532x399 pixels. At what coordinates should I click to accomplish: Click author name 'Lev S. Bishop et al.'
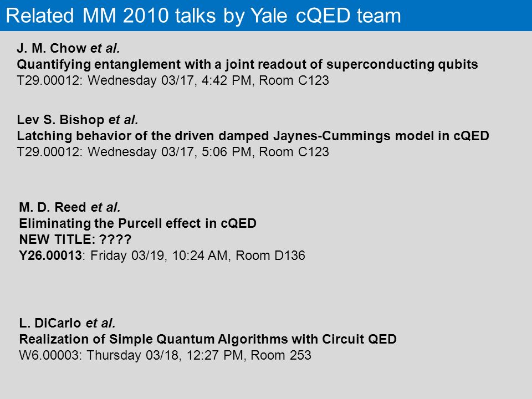[x=78, y=120]
